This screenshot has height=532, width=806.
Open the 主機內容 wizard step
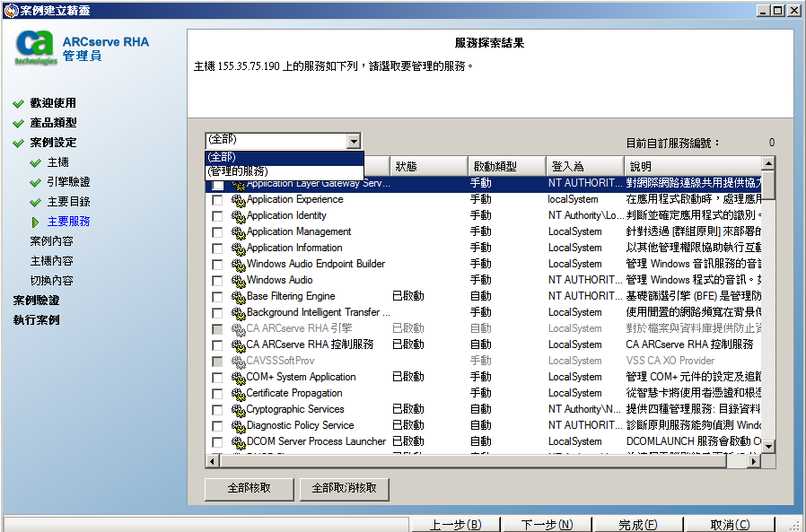[51, 261]
